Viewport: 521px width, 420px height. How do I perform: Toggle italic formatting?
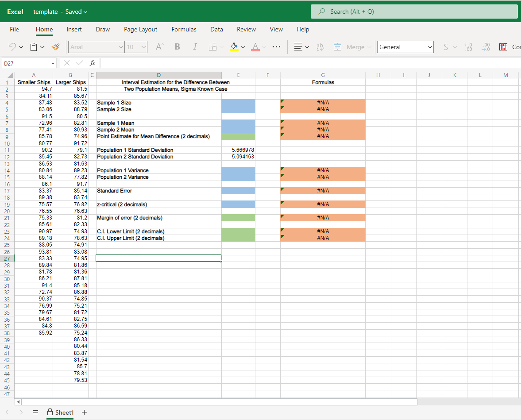pyautogui.click(x=195, y=46)
